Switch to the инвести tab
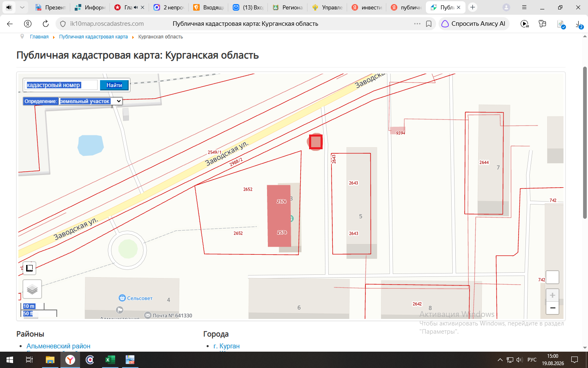 point(367,7)
